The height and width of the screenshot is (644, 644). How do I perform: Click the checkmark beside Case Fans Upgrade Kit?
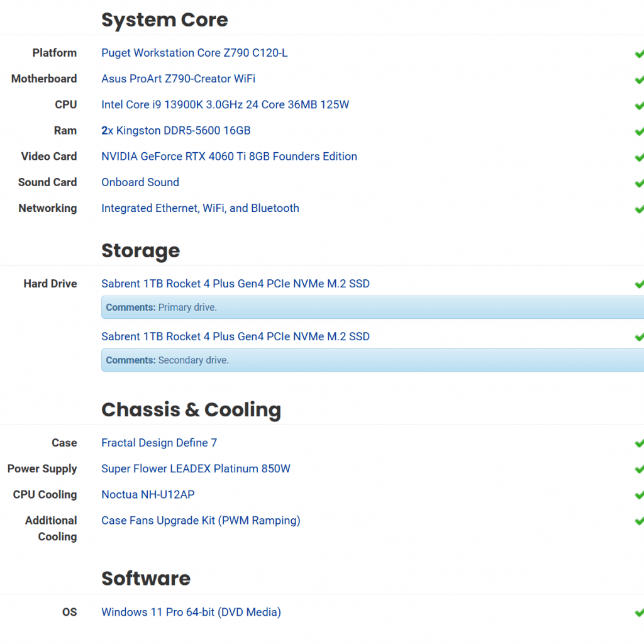click(639, 521)
